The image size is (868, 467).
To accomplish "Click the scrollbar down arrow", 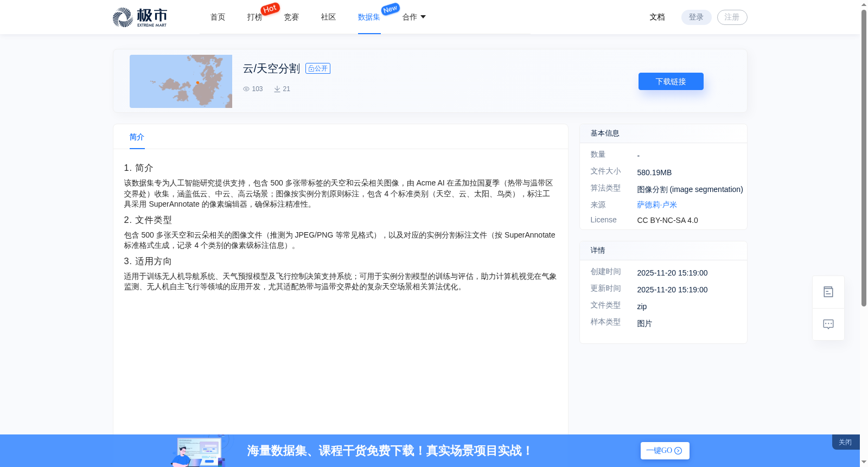I will (864, 462).
